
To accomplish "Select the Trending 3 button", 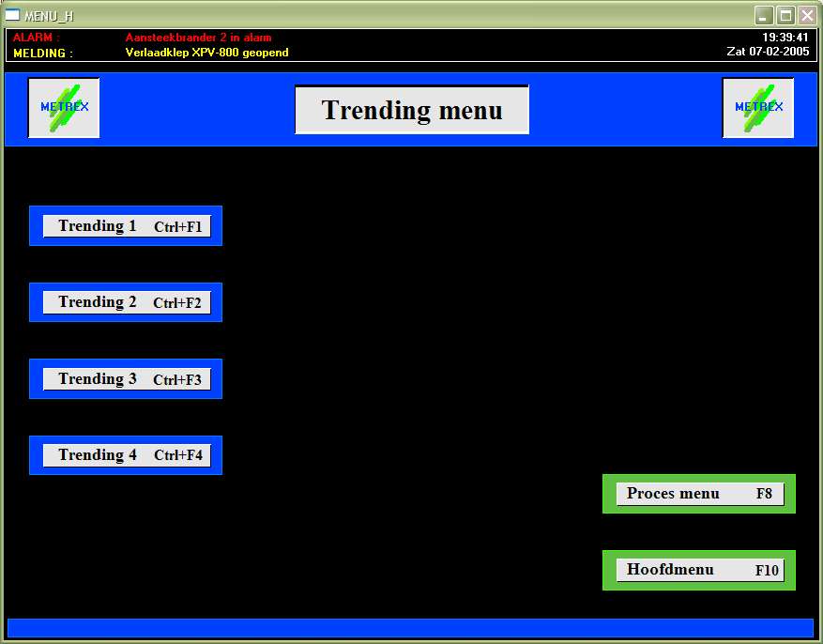I will (x=127, y=379).
